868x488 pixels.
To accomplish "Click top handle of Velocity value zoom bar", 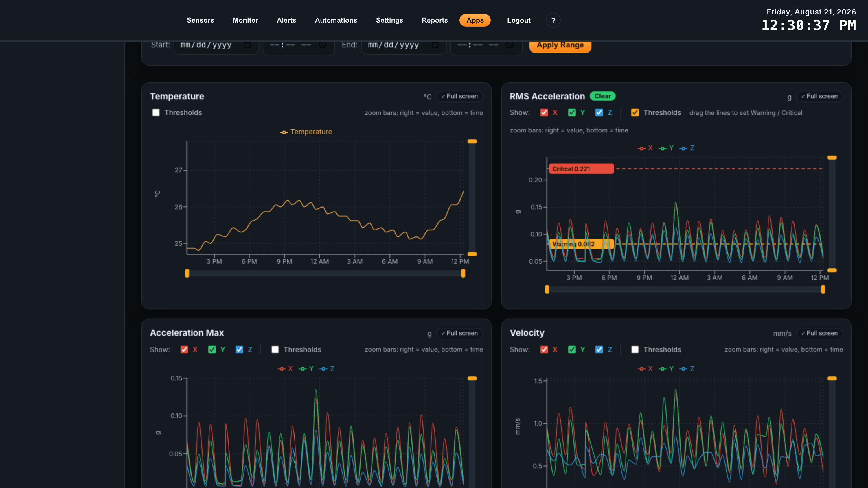I will coord(832,378).
